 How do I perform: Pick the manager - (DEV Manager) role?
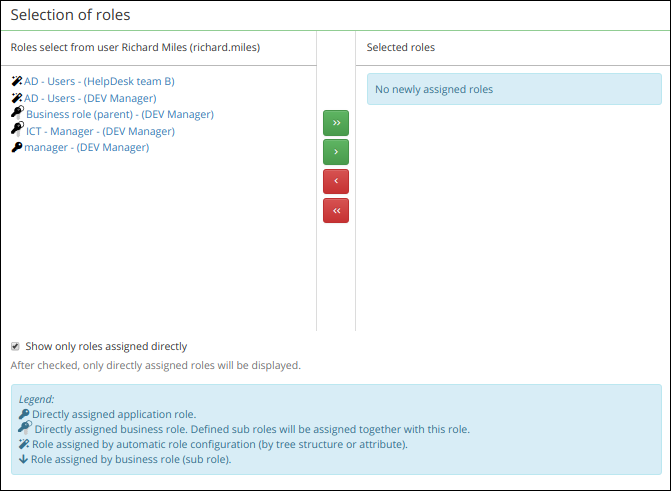pos(86,147)
